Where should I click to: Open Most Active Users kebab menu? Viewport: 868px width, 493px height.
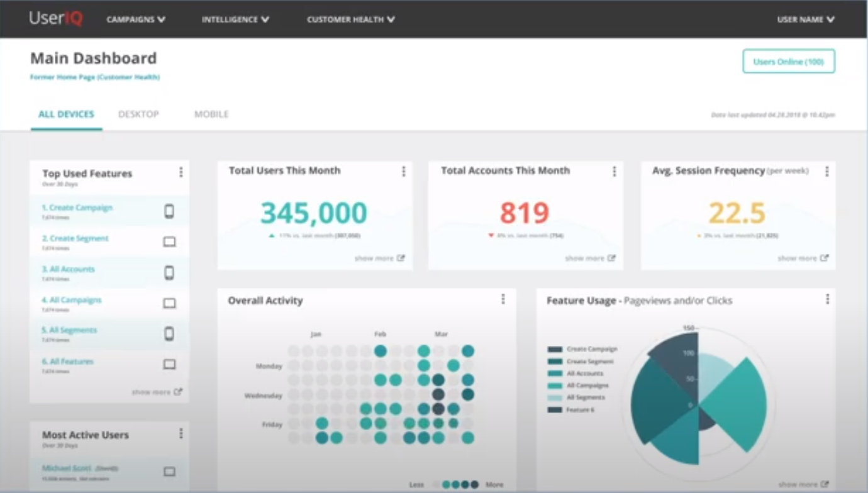181,433
